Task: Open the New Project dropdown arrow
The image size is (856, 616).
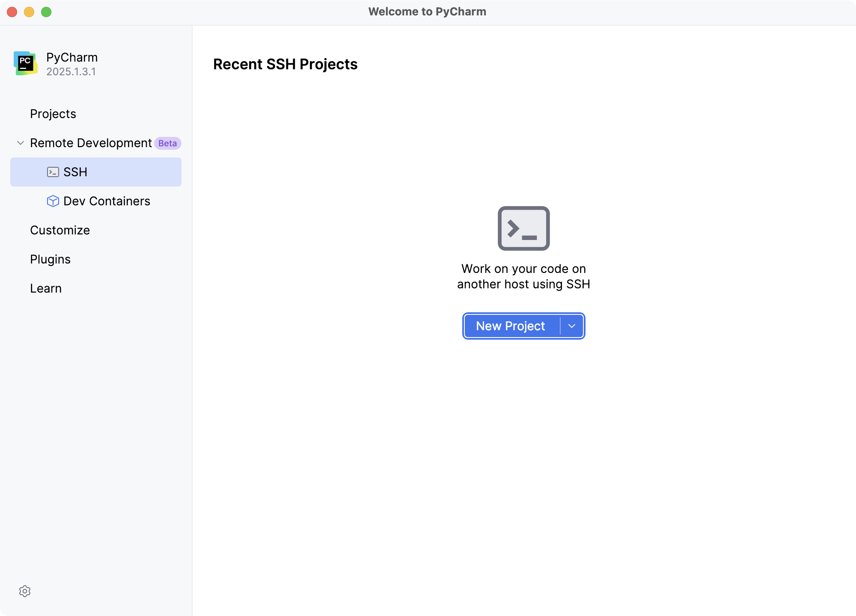Action: [x=572, y=326]
